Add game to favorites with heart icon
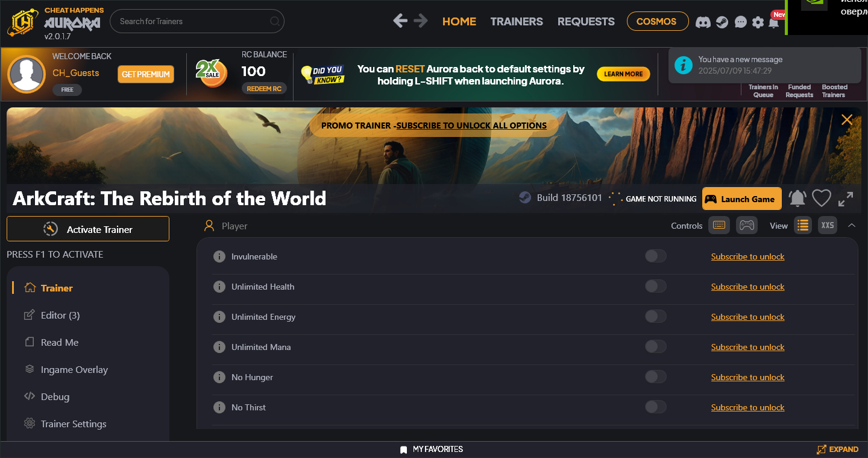868x458 pixels. click(x=821, y=199)
